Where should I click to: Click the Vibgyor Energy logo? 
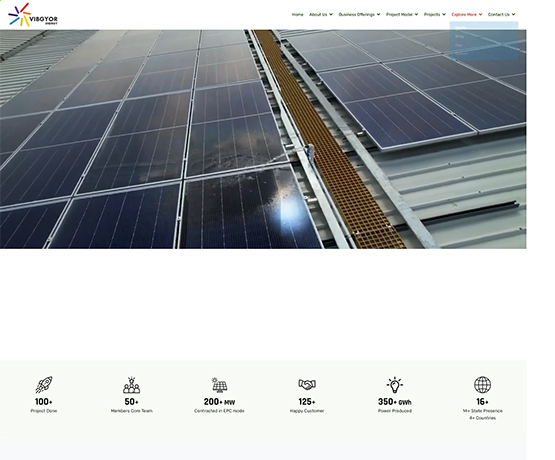tap(33, 15)
